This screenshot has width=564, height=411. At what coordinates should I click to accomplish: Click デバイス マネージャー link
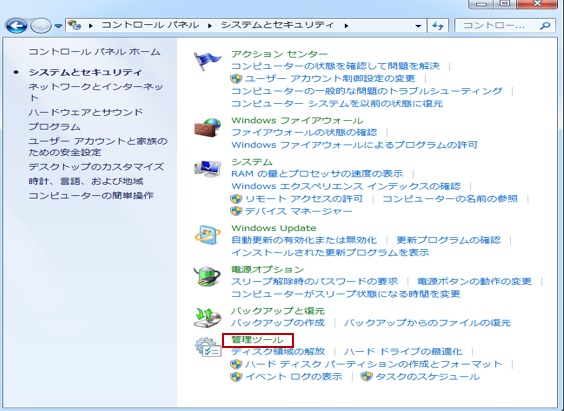pyautogui.click(x=299, y=211)
